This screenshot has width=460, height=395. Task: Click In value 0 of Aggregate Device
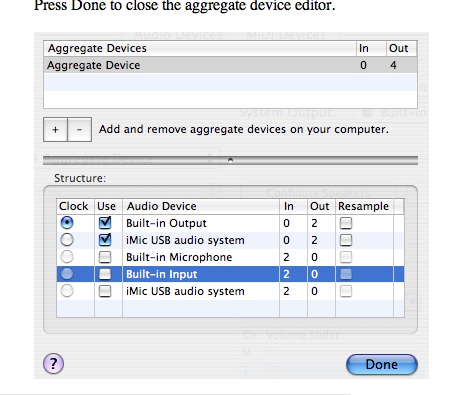(x=363, y=65)
